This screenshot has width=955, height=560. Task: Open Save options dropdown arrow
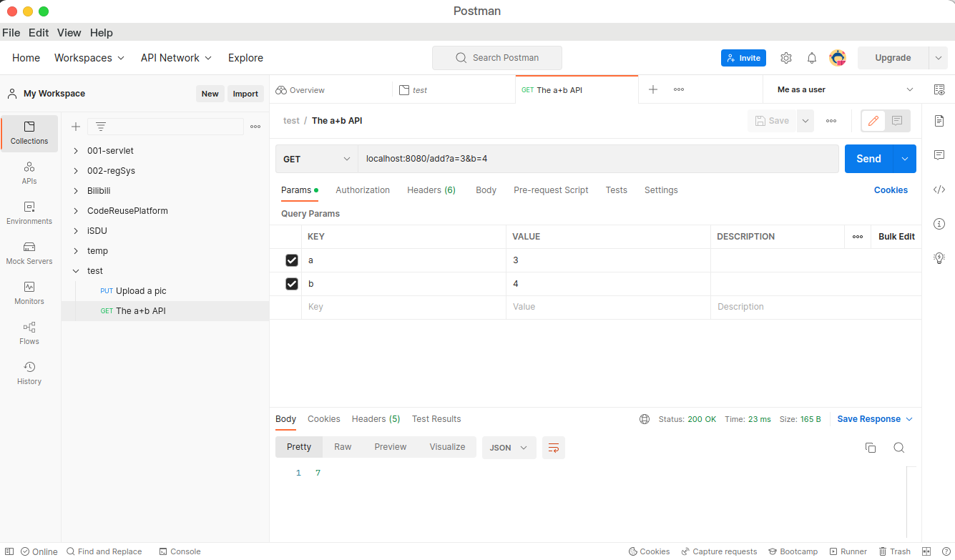pyautogui.click(x=805, y=121)
